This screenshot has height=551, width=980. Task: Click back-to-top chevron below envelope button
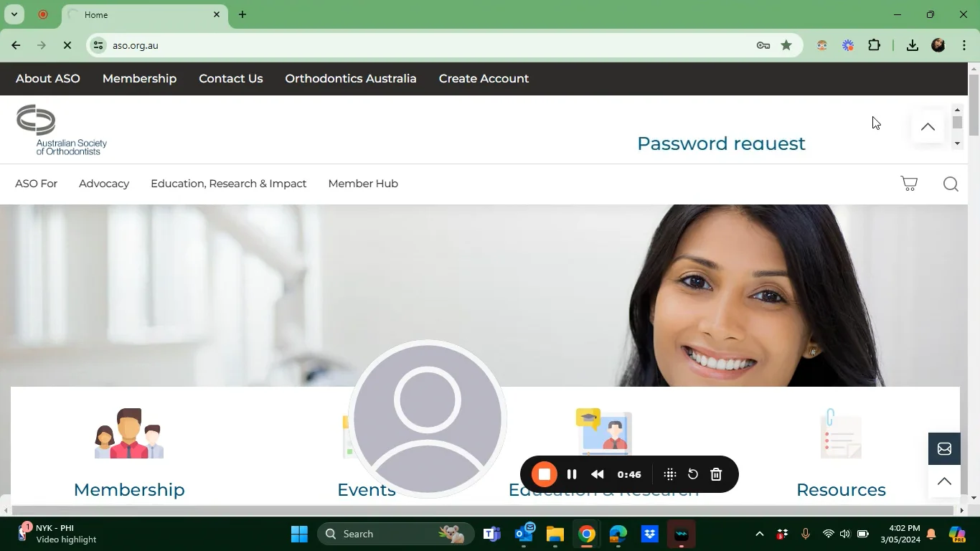[944, 481]
